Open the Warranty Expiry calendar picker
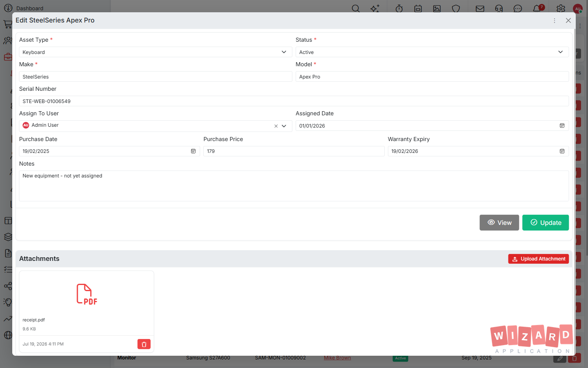Image resolution: width=588 pixels, height=368 pixels. pos(562,151)
